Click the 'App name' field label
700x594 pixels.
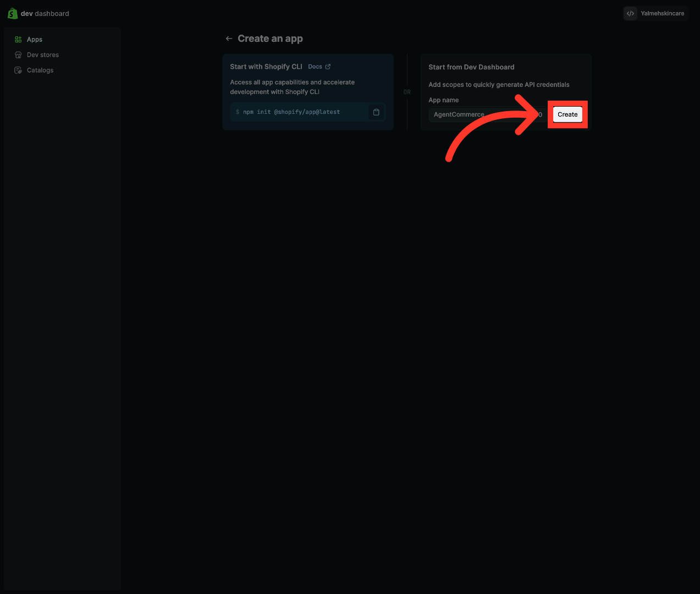(443, 100)
